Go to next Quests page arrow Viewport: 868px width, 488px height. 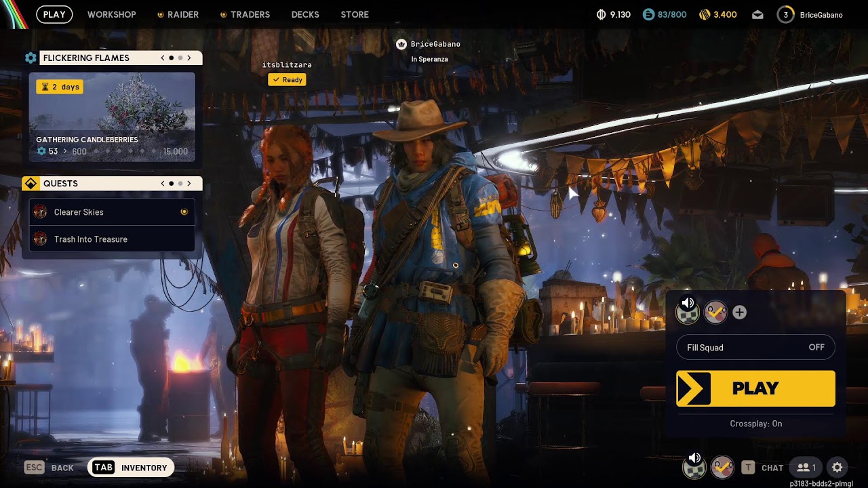coord(189,184)
